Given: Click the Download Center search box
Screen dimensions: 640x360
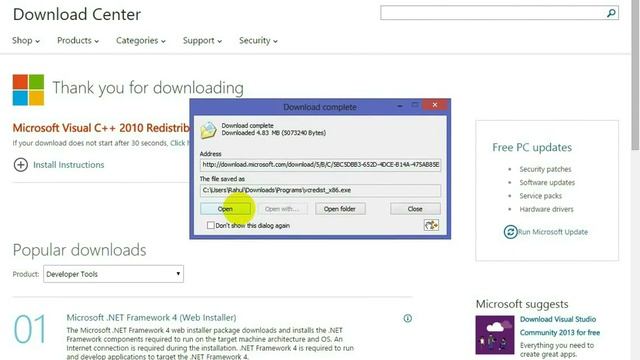Looking at the screenshot, I should pyautogui.click(x=492, y=13).
